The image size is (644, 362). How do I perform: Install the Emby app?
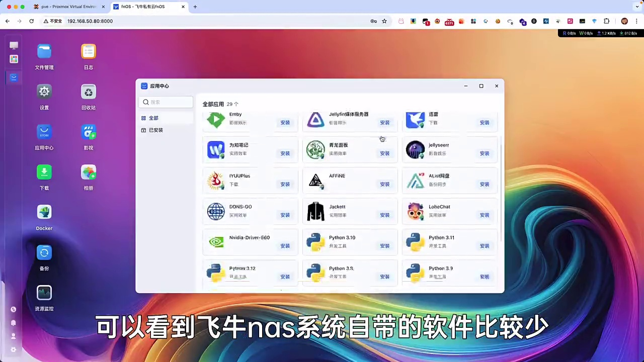[x=285, y=123]
